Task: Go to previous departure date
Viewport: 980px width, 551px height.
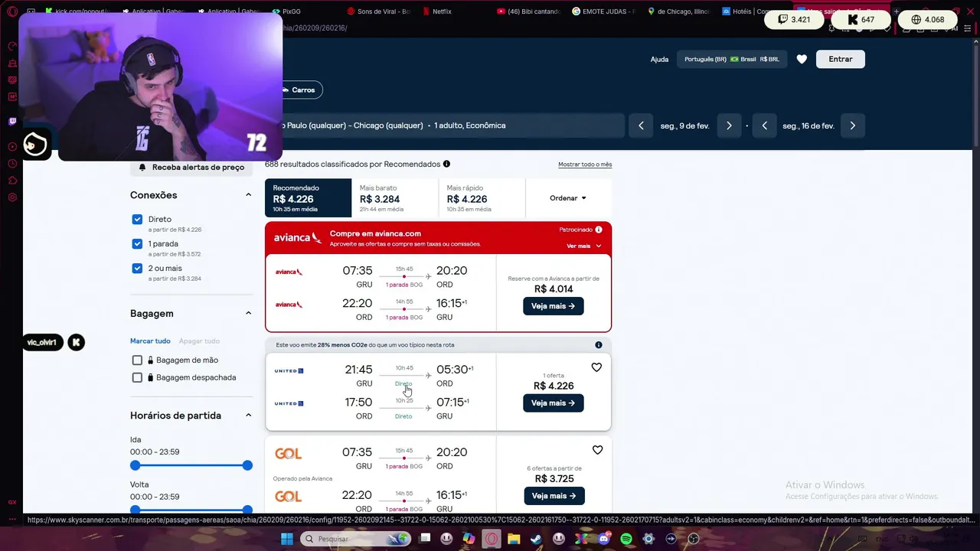Action: [x=641, y=126]
